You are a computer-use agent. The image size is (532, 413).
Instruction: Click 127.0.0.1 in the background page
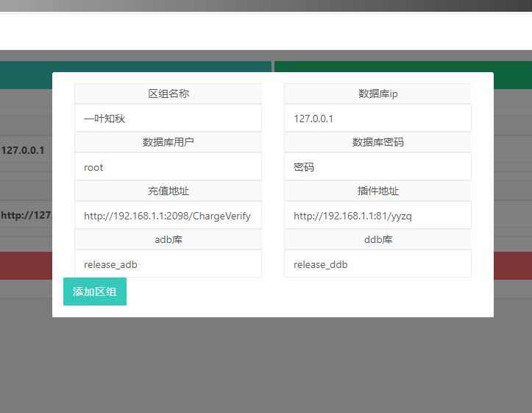pyautogui.click(x=23, y=150)
